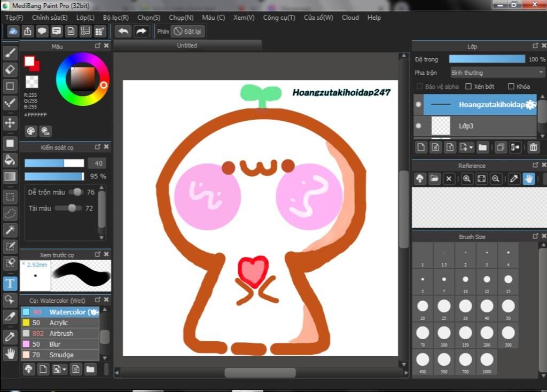Click the Undo arrow button
This screenshot has width=547, height=392.
click(x=123, y=32)
